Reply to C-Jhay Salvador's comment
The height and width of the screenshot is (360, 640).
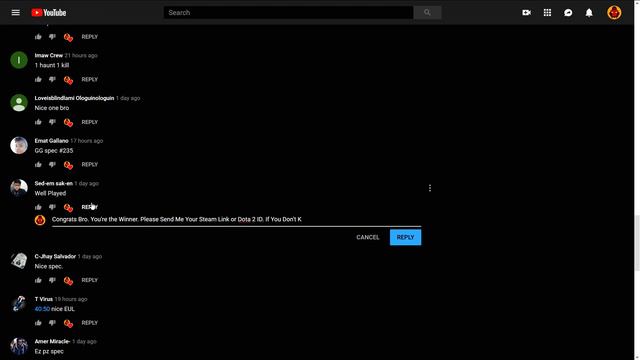89,280
